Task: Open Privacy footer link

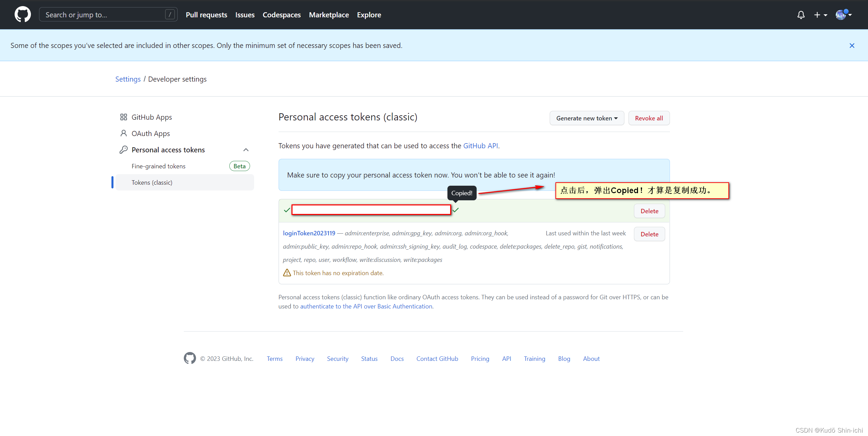Action: pyautogui.click(x=305, y=359)
